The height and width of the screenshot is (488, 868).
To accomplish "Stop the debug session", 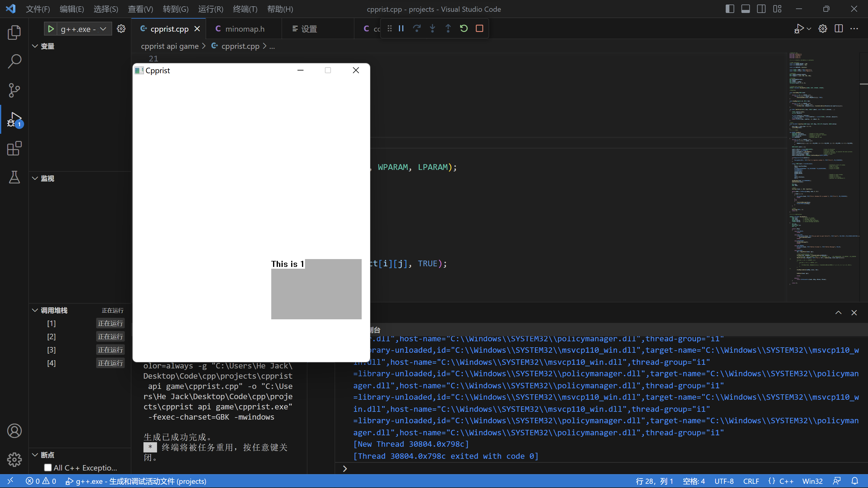I will pos(480,28).
